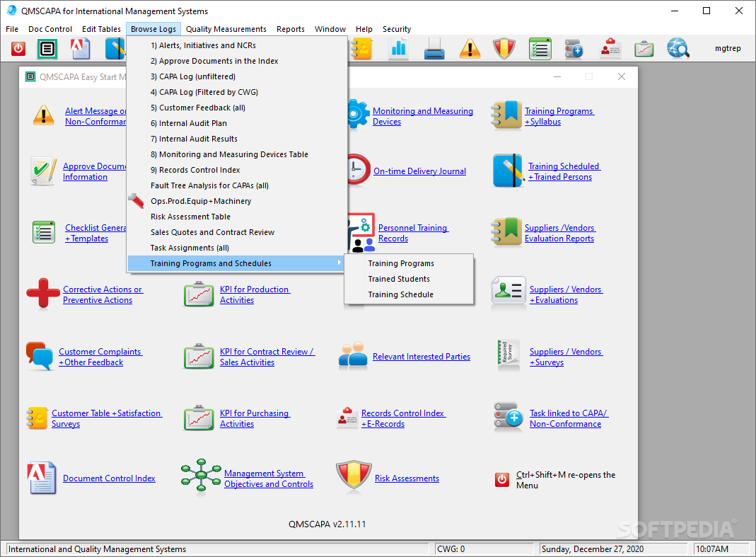
Task: Click the On-time Delivery clock icon
Action: coord(358,169)
